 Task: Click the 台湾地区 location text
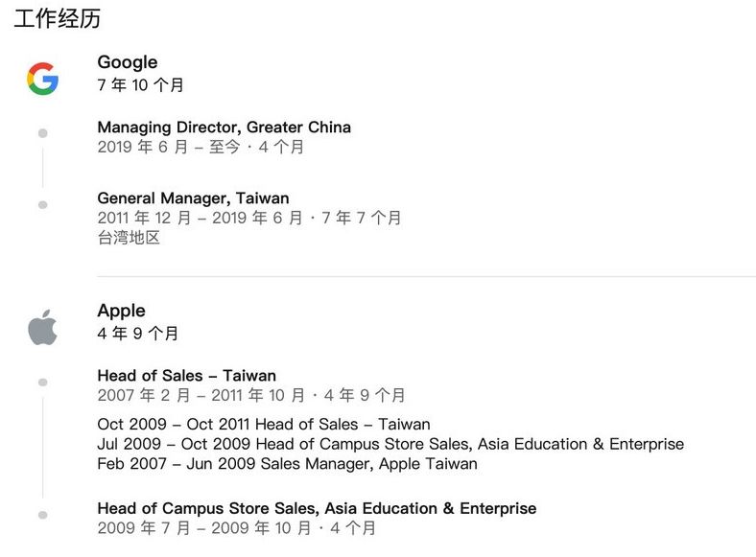click(x=129, y=238)
